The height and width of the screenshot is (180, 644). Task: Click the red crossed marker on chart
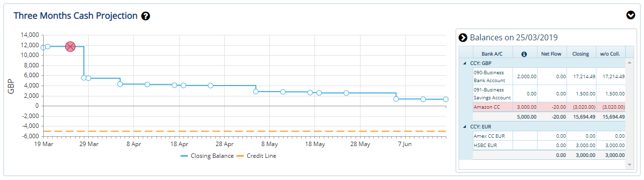pos(70,47)
